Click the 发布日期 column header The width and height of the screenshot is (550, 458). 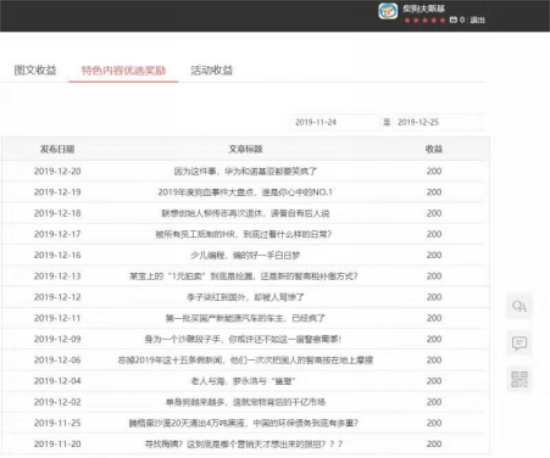(57, 149)
